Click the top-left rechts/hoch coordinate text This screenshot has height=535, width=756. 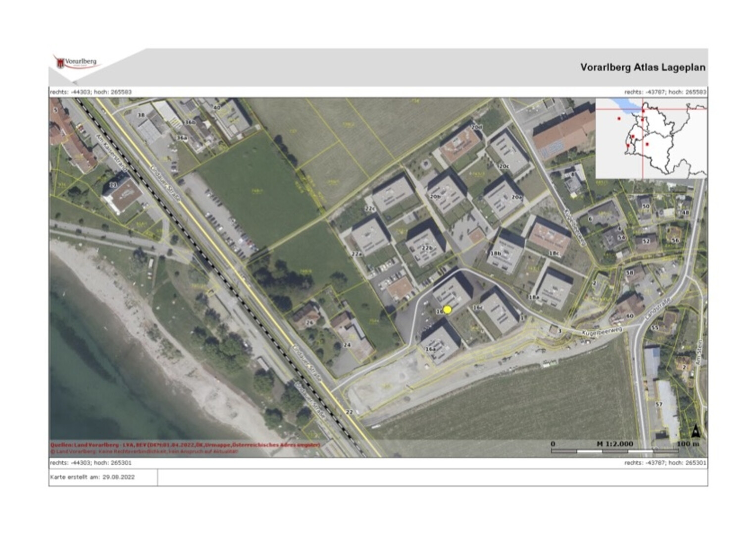click(x=91, y=92)
